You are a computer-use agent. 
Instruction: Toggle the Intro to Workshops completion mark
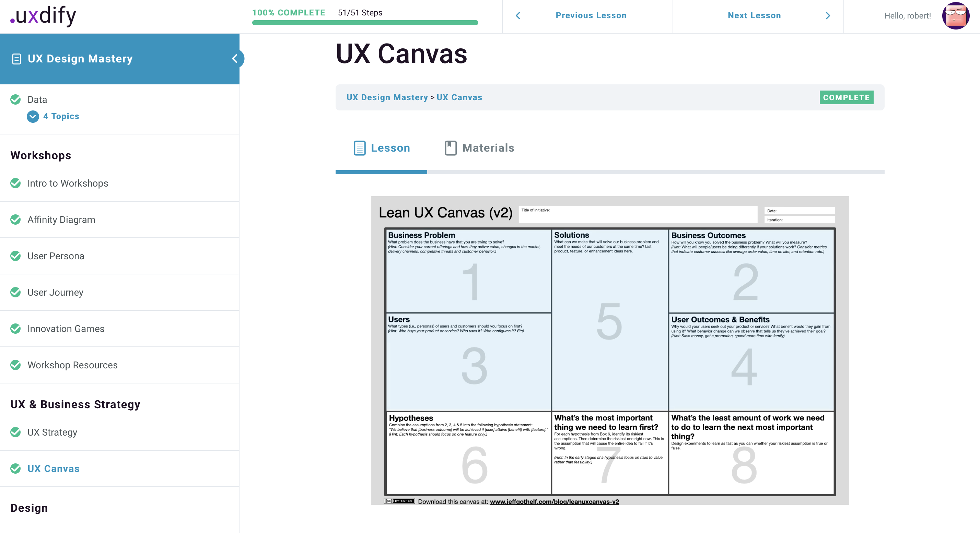15,183
